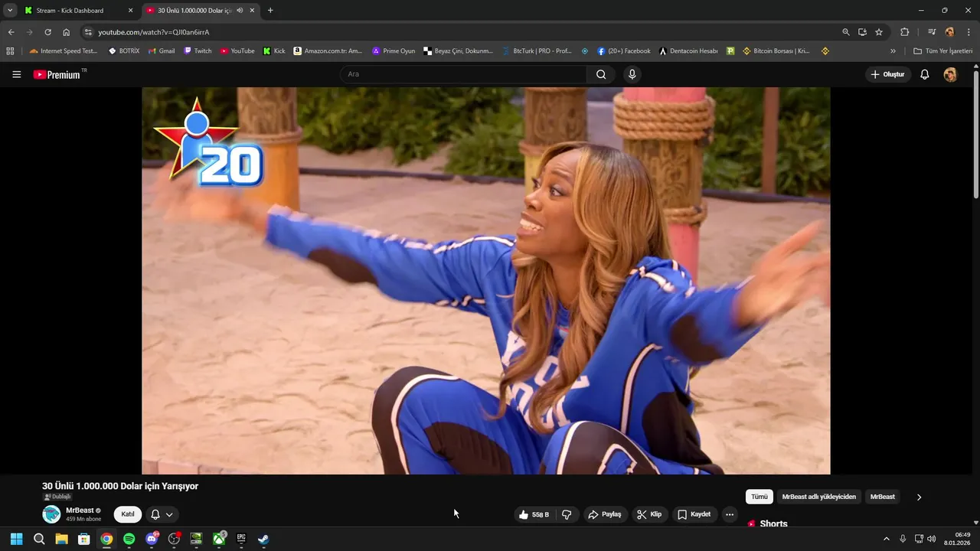Open the Kick bookmark
The width and height of the screenshot is (980, 551).
[274, 51]
